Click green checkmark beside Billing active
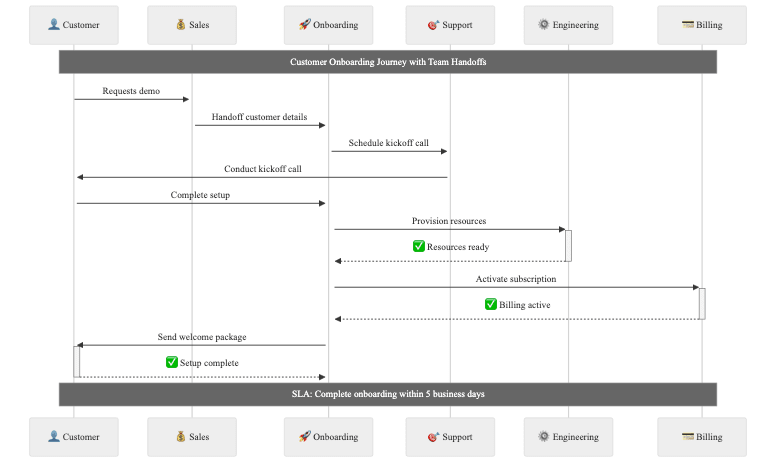The width and height of the screenshot is (784, 468). [491, 304]
